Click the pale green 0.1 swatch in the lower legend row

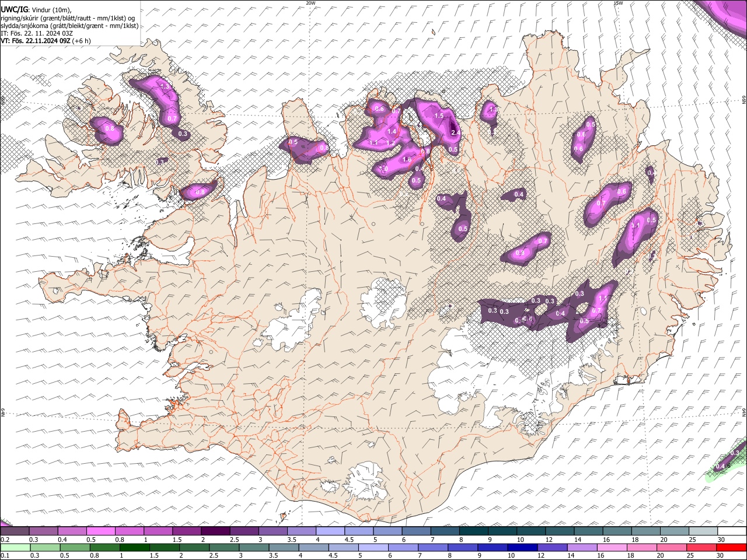click(15, 547)
